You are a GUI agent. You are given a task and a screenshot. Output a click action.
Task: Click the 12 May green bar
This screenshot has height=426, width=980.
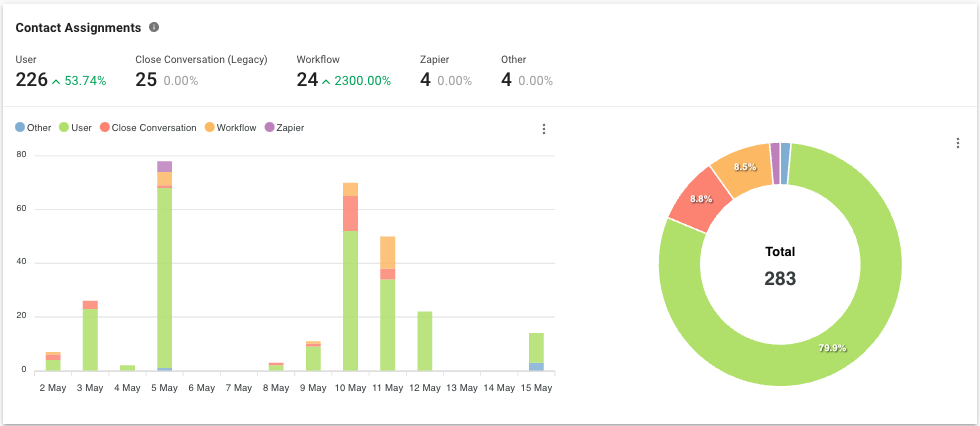coord(424,341)
